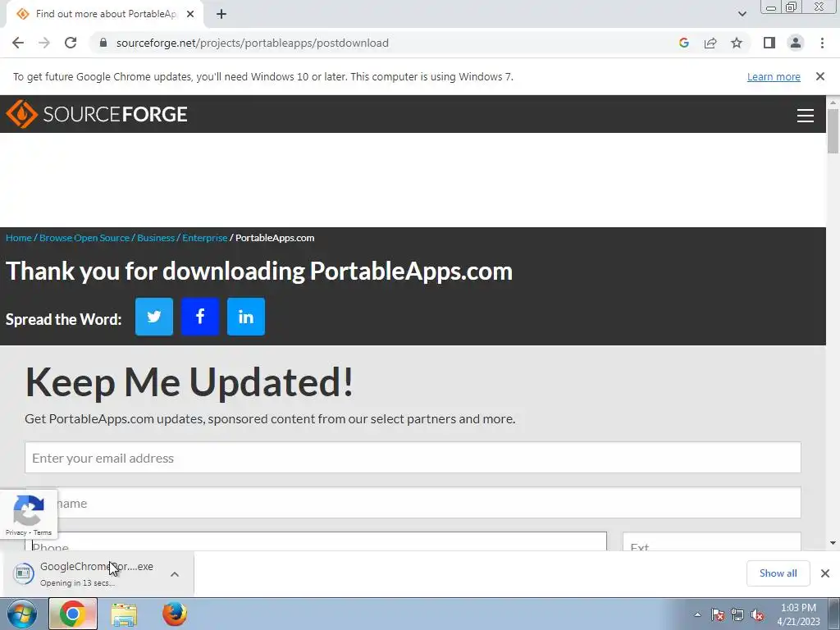840x630 pixels.
Task: Click the SourceForge logo
Action: (x=97, y=114)
